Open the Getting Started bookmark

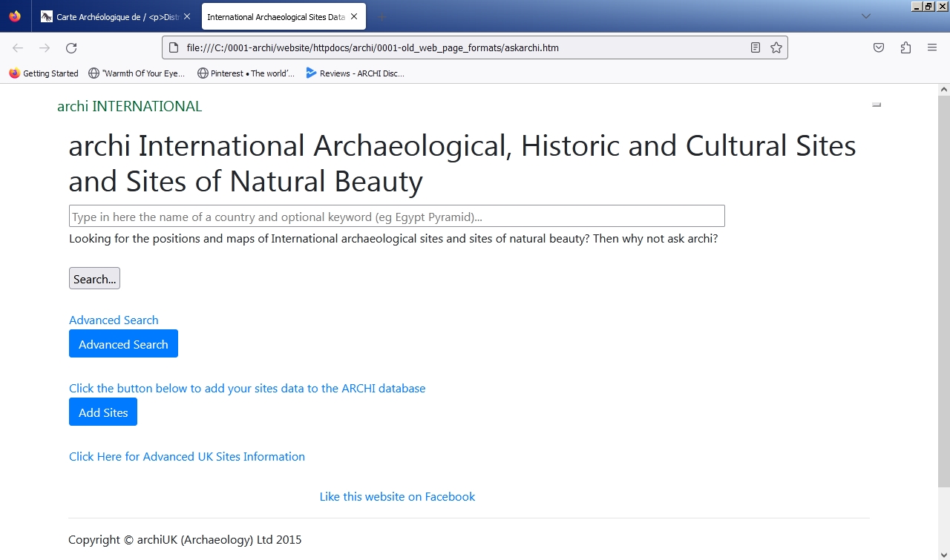44,73
